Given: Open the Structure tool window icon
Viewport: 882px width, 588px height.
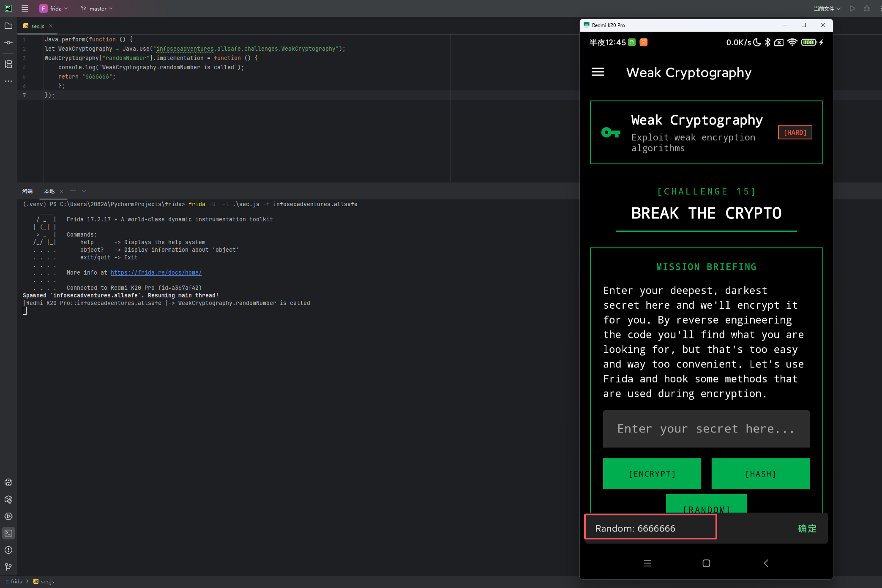Looking at the screenshot, I should tap(8, 64).
